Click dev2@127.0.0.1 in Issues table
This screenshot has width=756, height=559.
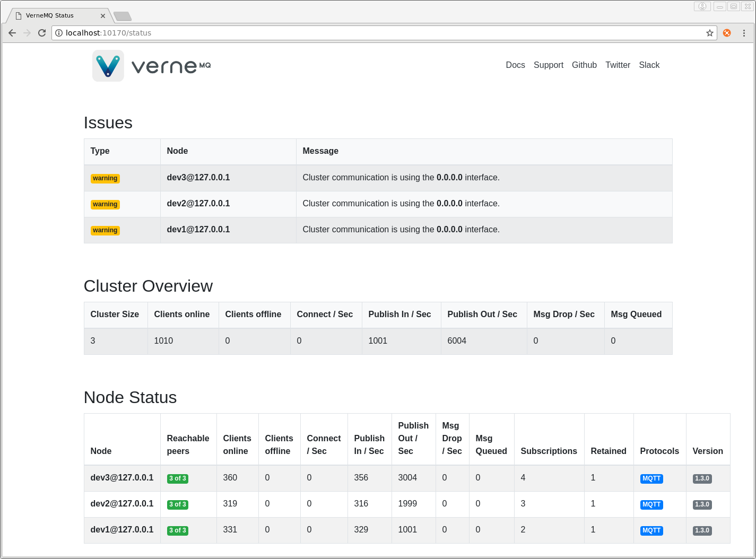198,204
